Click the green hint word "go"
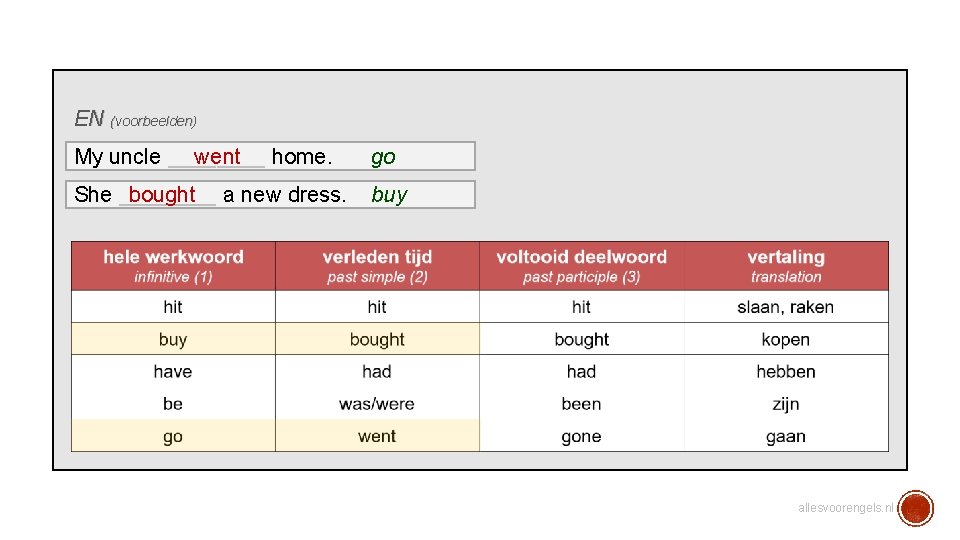 pyautogui.click(x=383, y=157)
